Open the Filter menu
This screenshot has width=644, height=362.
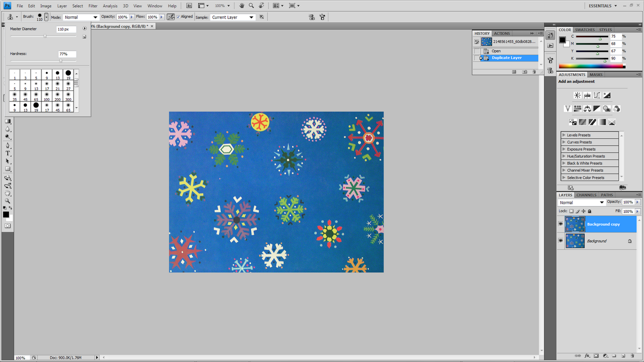click(x=93, y=6)
